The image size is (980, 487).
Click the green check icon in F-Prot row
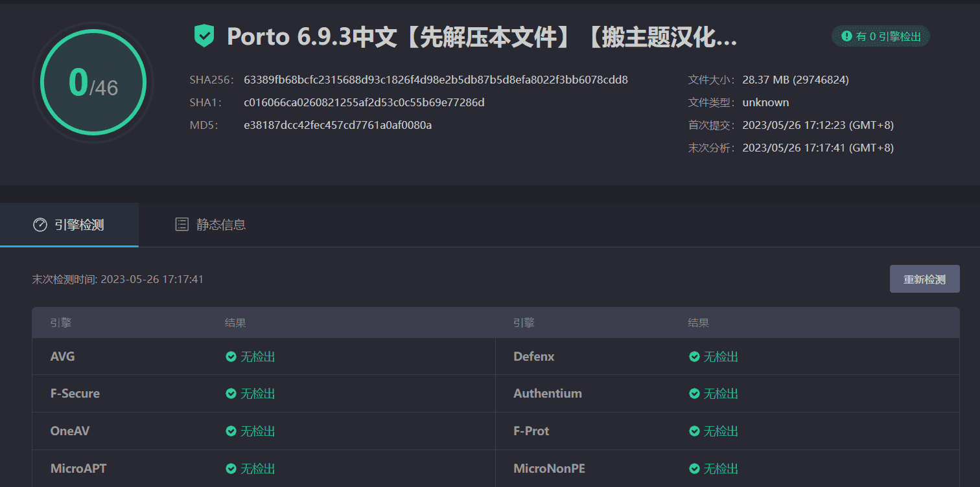[694, 431]
